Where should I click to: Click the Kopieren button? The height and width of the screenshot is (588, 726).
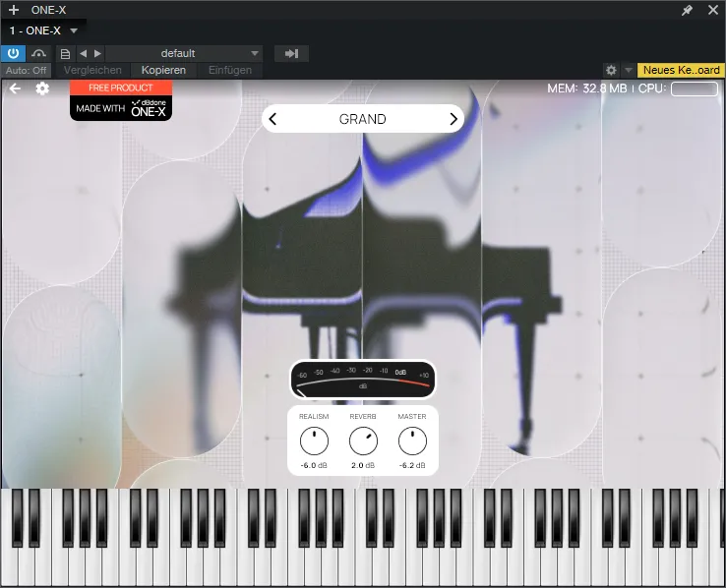tap(163, 71)
